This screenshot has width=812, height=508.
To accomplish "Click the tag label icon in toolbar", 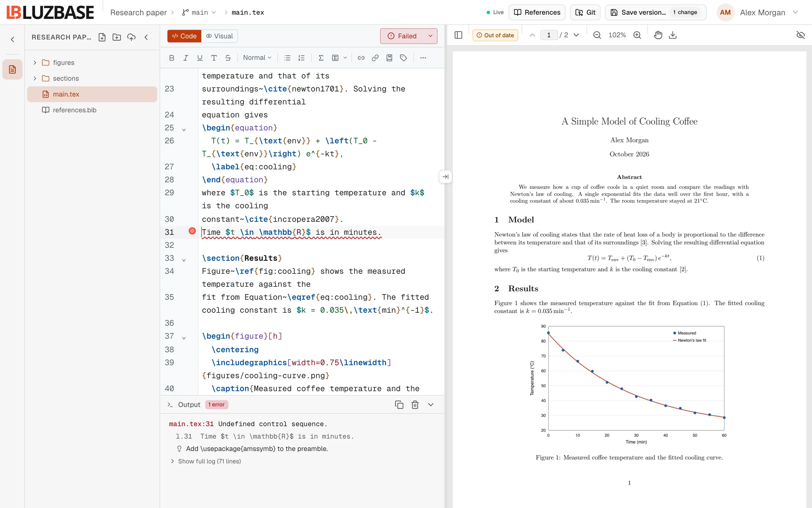I will point(403,58).
